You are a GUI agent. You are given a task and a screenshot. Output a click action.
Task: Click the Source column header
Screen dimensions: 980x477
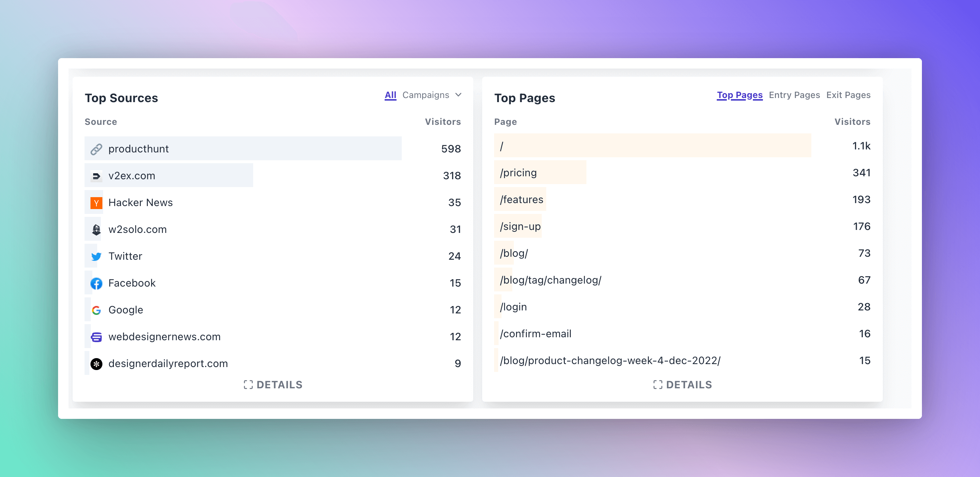pos(101,122)
